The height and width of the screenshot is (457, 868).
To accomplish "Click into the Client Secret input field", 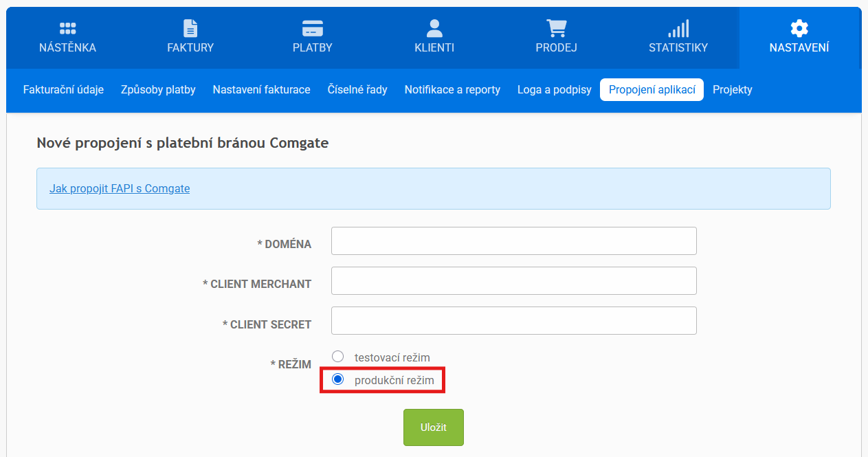I will click(514, 321).
